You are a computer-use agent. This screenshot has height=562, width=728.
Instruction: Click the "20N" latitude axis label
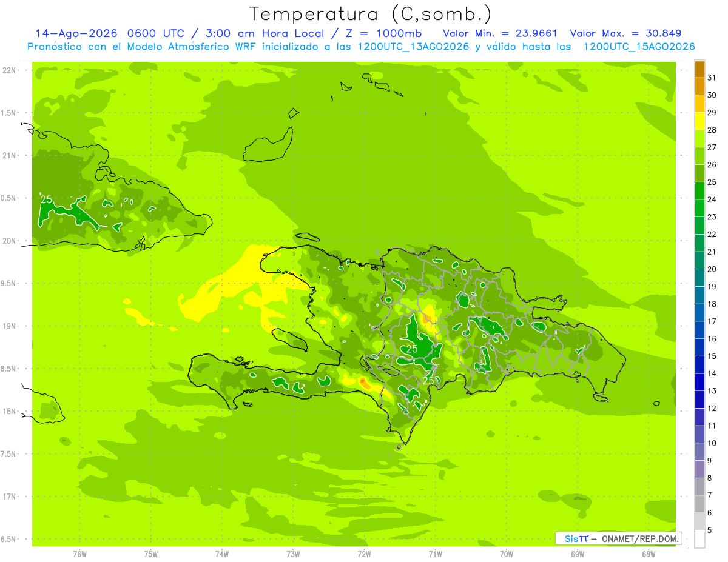(10, 241)
